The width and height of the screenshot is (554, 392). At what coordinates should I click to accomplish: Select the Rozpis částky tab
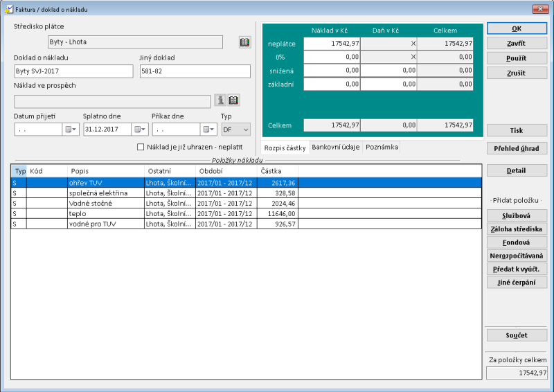285,147
